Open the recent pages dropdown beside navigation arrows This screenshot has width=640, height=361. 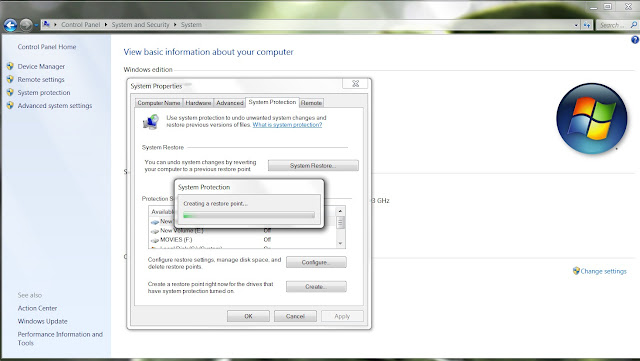tap(36, 25)
